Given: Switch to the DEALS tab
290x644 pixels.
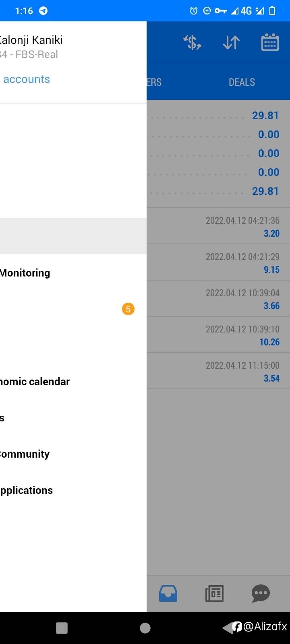Looking at the screenshot, I should pos(242,82).
